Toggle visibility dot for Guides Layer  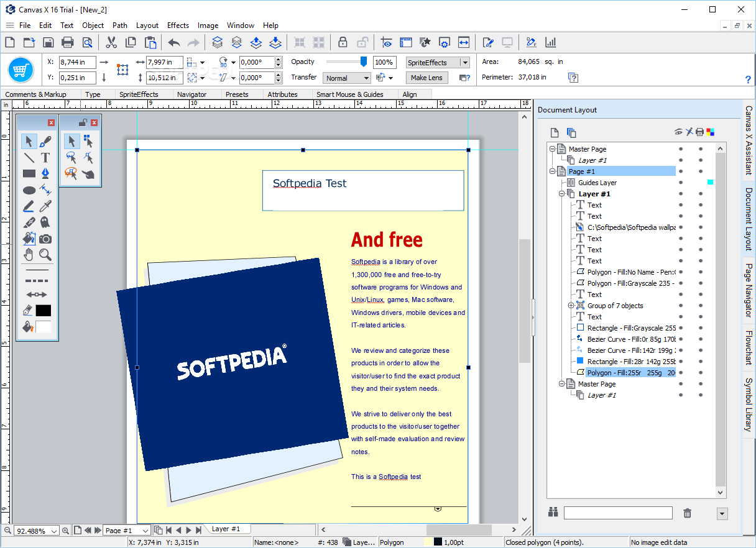pos(681,183)
